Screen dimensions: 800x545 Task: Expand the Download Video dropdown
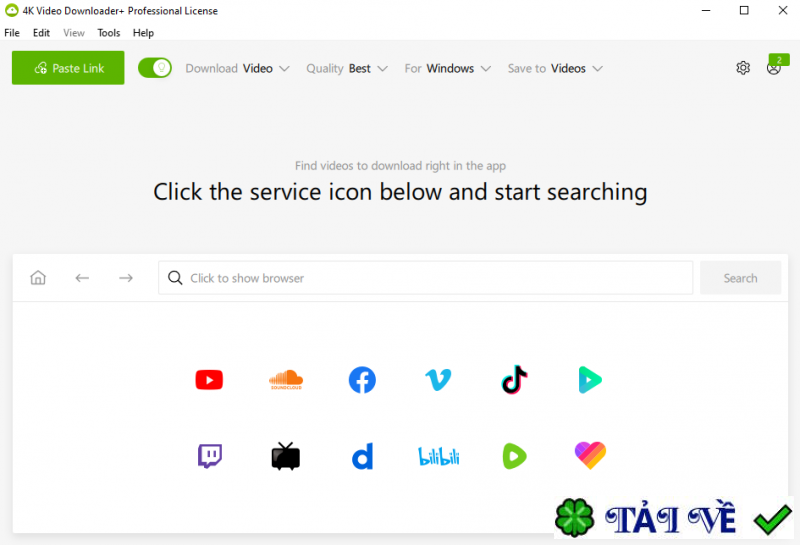point(238,68)
